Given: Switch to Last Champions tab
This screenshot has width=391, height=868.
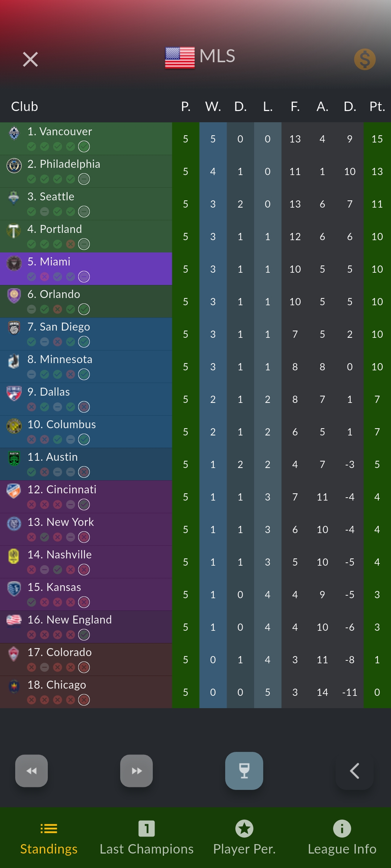Looking at the screenshot, I should (147, 838).
